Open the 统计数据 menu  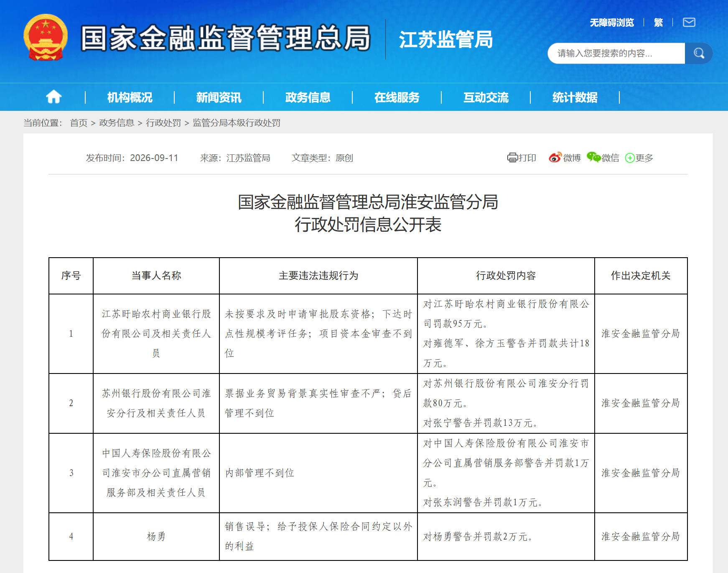click(x=575, y=97)
